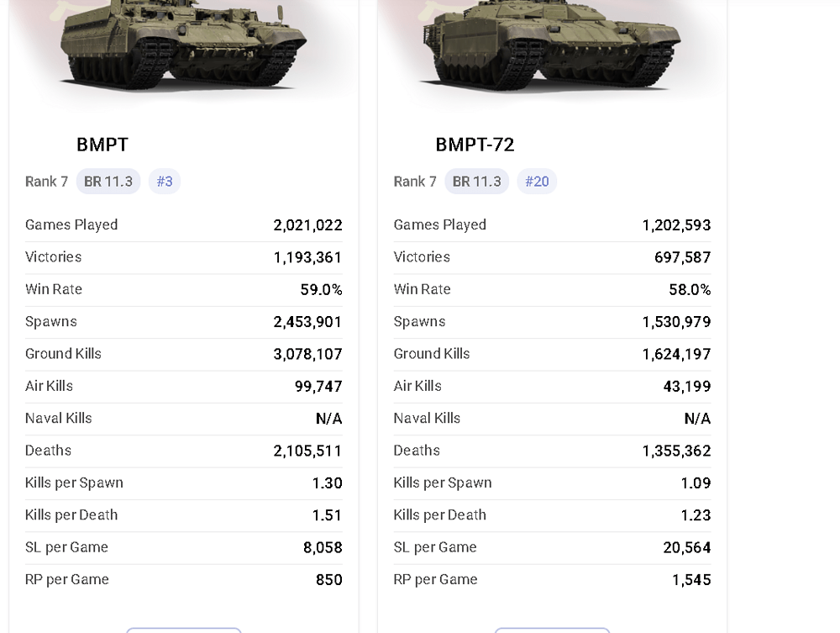The height and width of the screenshot is (633, 840).
Task: Click the #3 ranking badge
Action: click(165, 182)
